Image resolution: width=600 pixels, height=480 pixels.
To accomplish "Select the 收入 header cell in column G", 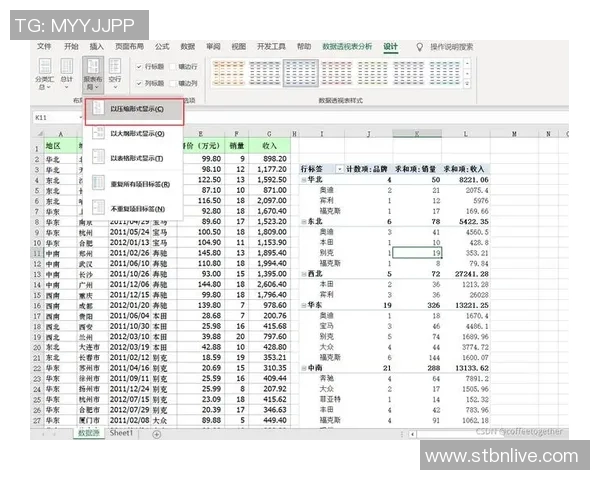I will tap(269, 146).
